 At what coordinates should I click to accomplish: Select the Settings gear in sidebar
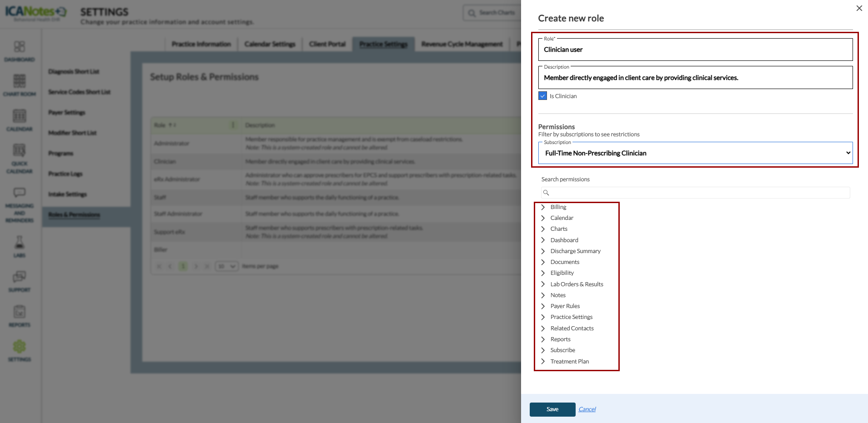pyautogui.click(x=20, y=351)
